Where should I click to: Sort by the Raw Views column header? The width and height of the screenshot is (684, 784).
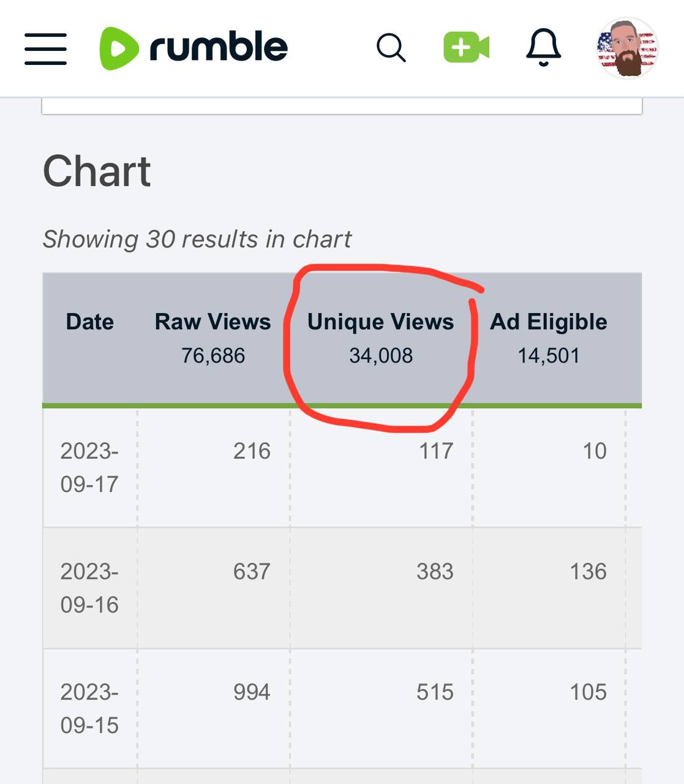tap(212, 322)
